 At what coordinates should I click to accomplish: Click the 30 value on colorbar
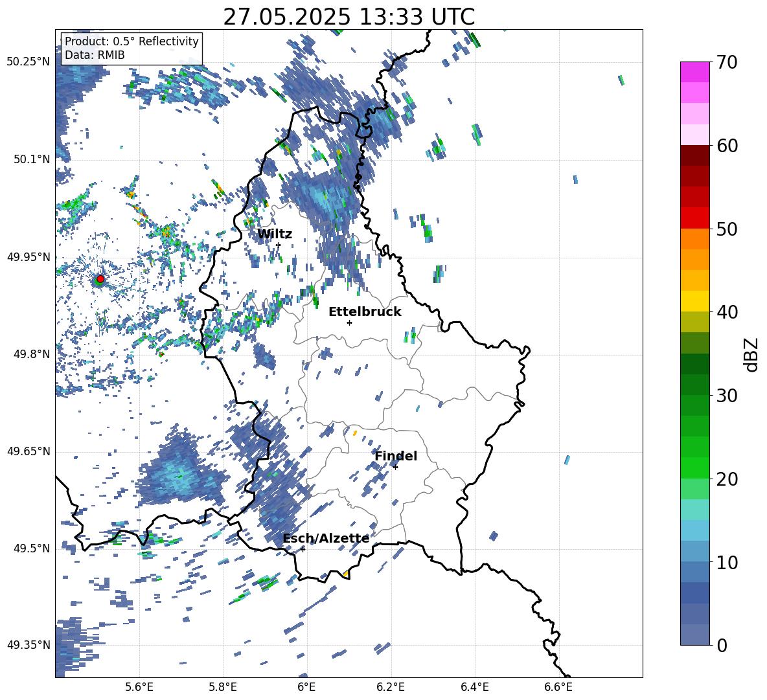pyautogui.click(x=727, y=396)
